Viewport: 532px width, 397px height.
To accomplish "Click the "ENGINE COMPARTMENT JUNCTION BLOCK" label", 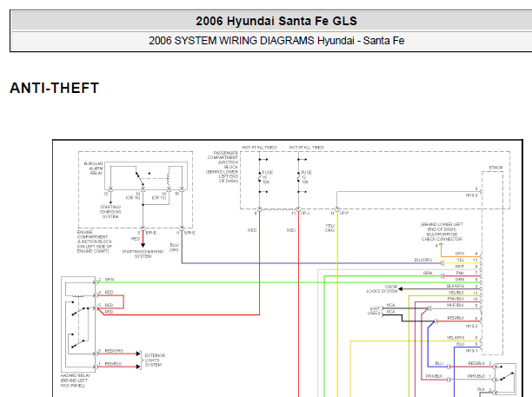I will click(x=95, y=237).
